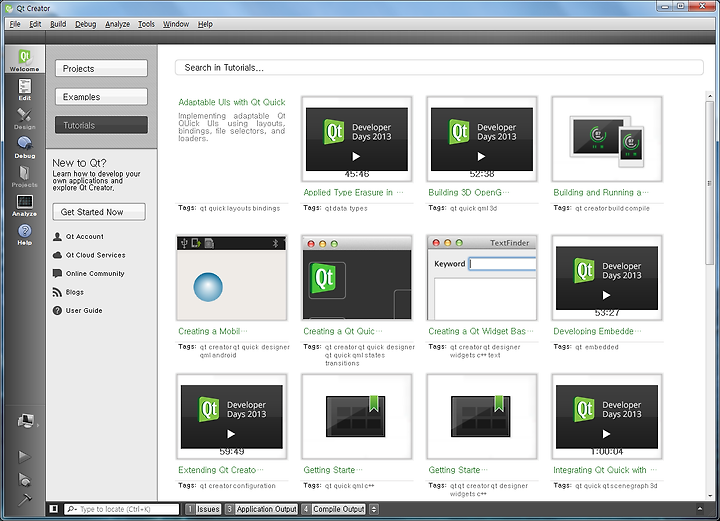The height and width of the screenshot is (521, 720).
Task: Open the Online Community link
Action: tap(95, 274)
